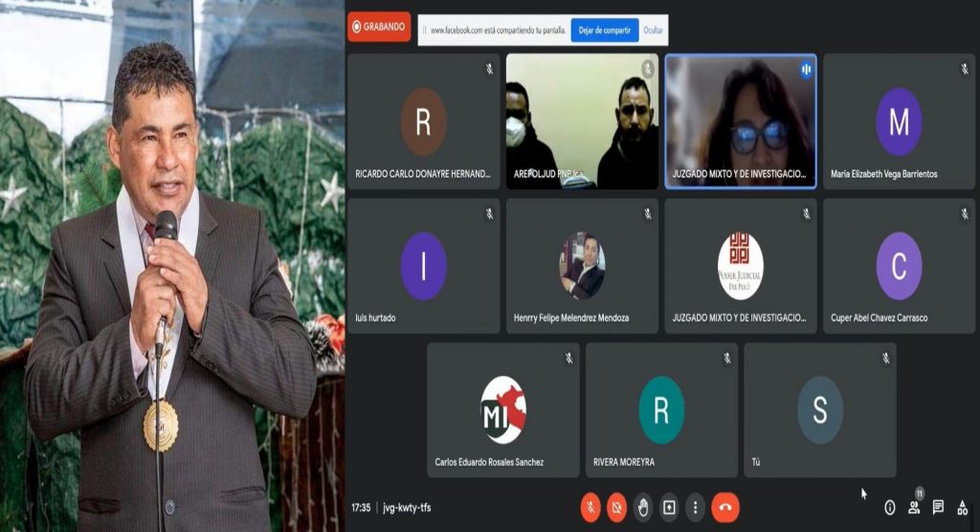
Task: Click the luis hurtado name label
Action: (x=375, y=318)
